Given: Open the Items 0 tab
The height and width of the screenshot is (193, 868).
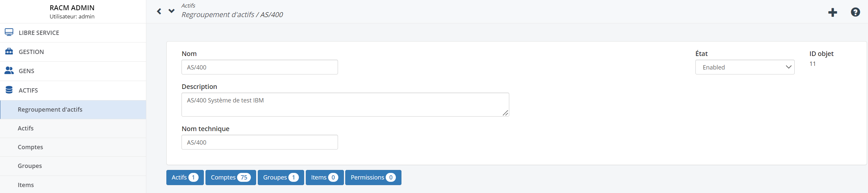Looking at the screenshot, I should [x=325, y=178].
